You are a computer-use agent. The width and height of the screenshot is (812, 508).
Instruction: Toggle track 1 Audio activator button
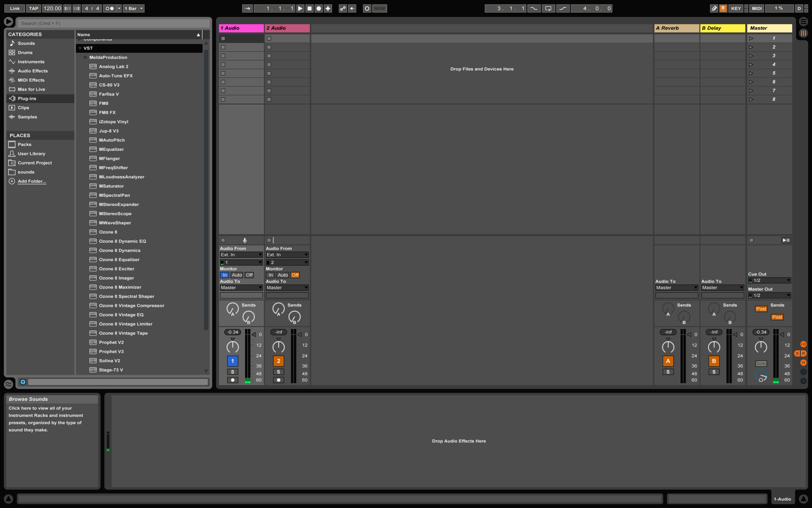(x=232, y=361)
